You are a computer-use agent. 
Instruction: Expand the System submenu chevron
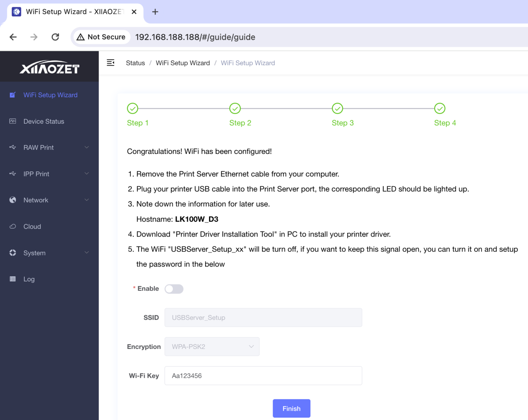pos(87,253)
